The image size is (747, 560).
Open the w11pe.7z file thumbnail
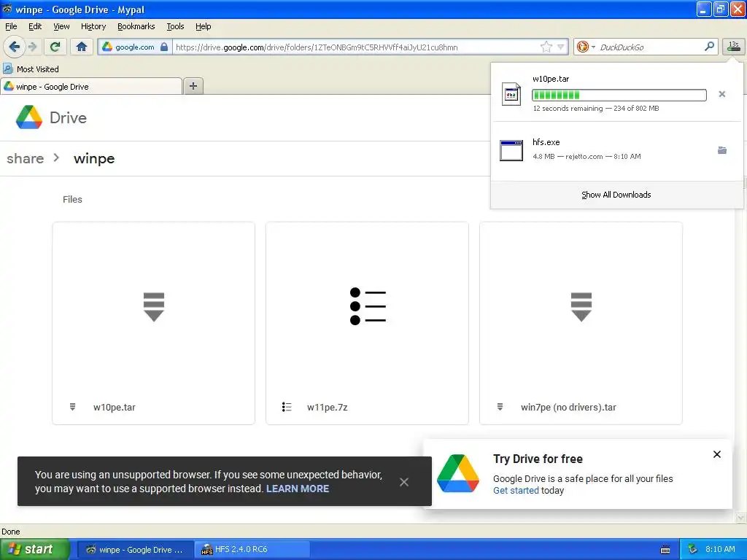coord(368,306)
